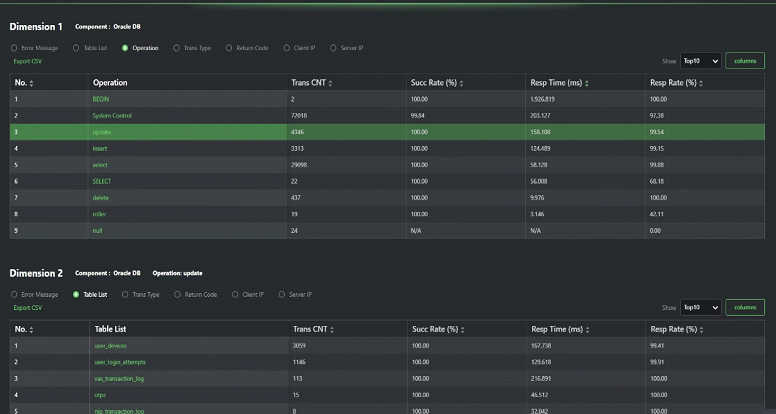The width and height of the screenshot is (776, 414).
Task: Open the Top10 dropdown in Dimension 1
Action: pyautogui.click(x=700, y=61)
